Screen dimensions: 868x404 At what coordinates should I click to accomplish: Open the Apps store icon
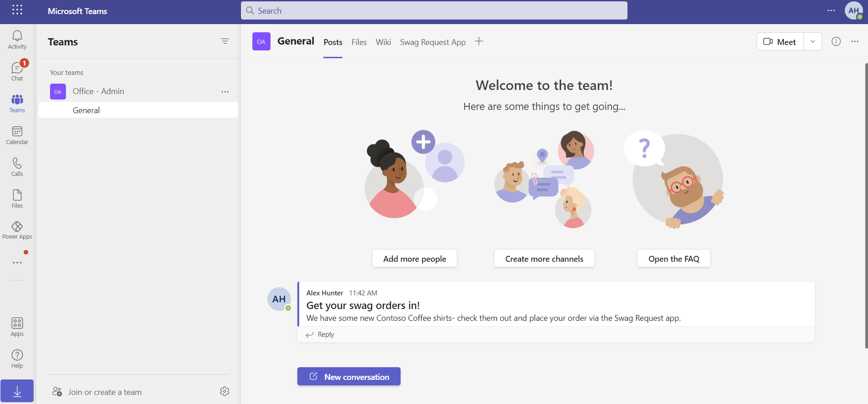click(17, 327)
